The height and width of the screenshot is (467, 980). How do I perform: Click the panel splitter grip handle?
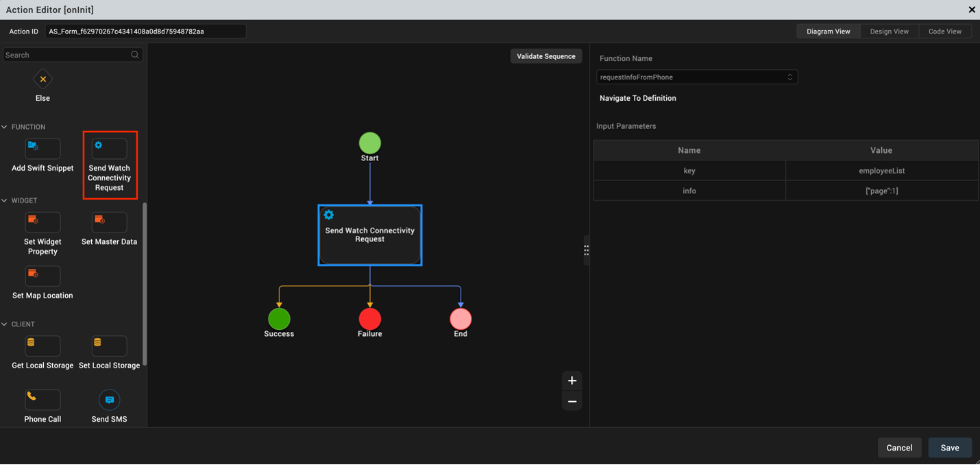pyautogui.click(x=587, y=250)
